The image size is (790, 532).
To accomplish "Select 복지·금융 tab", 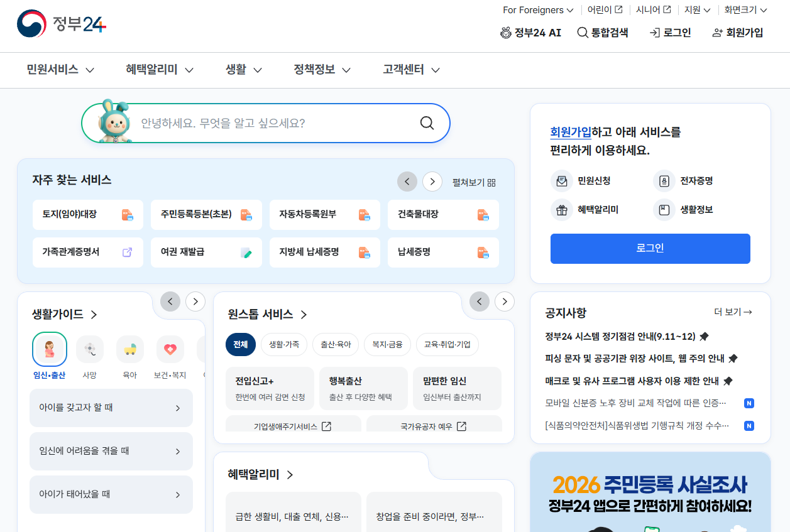I will (x=388, y=345).
